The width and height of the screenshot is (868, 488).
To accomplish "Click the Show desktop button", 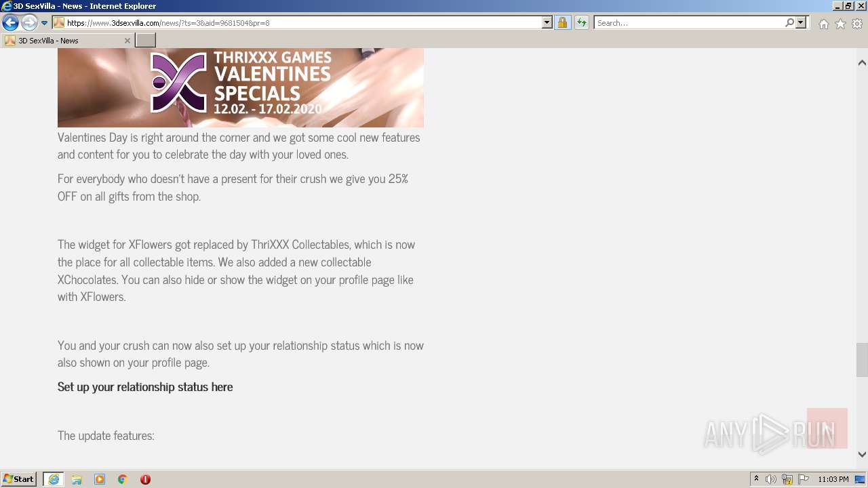I will coord(861,479).
